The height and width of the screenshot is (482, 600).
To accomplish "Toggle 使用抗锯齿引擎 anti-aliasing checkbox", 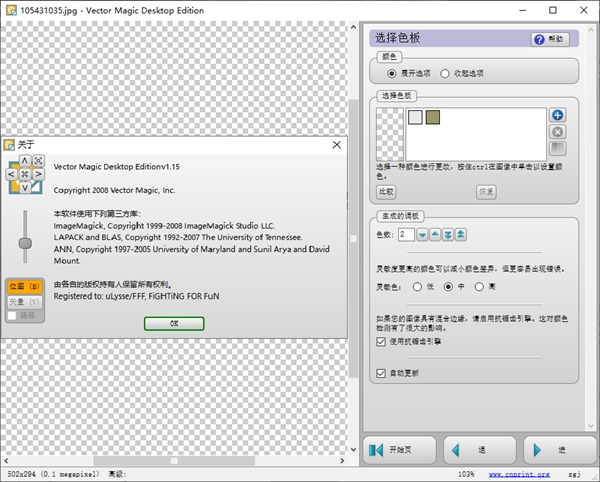I will [x=381, y=342].
